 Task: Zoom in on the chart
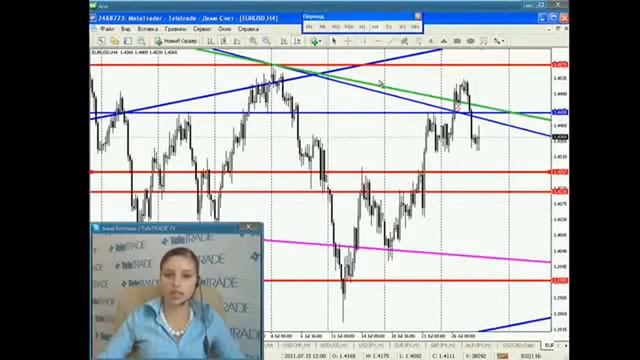pos(253,41)
